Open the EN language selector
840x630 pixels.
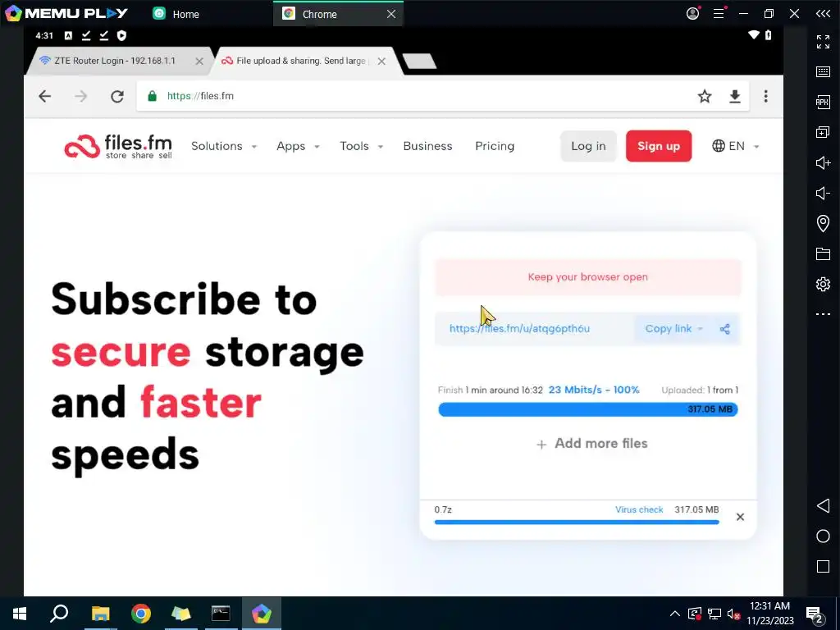735,146
